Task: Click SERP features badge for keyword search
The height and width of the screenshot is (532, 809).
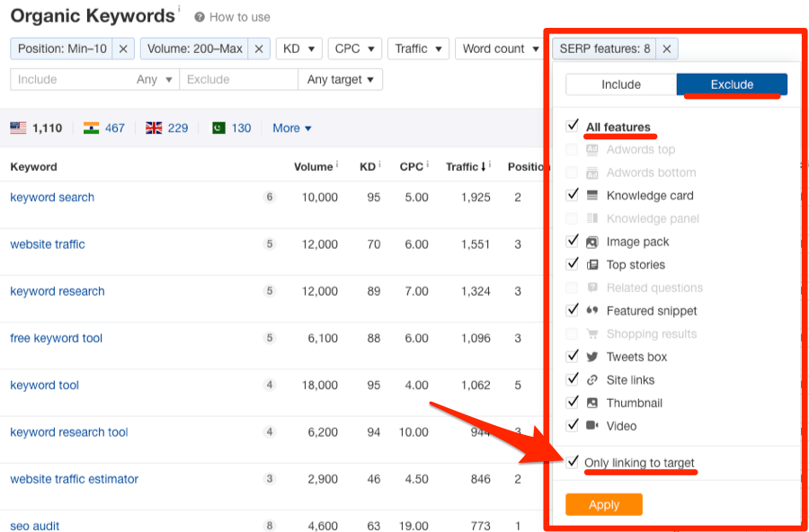Action: [269, 198]
